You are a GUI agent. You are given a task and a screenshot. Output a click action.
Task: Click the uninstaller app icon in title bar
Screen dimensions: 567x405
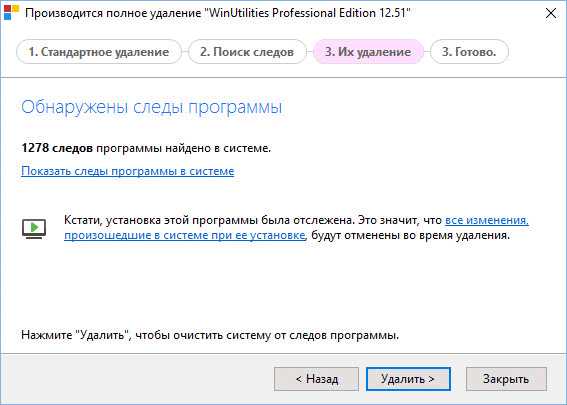pyautogui.click(x=11, y=12)
